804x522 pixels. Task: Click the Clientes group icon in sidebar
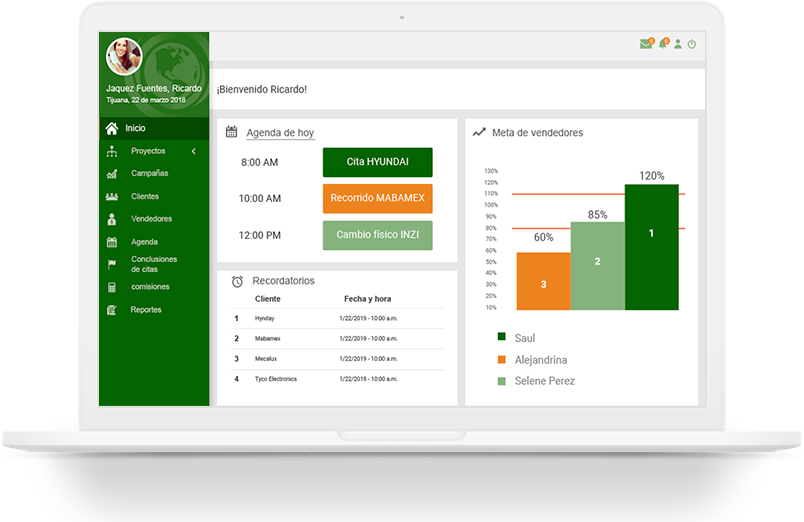(x=112, y=197)
